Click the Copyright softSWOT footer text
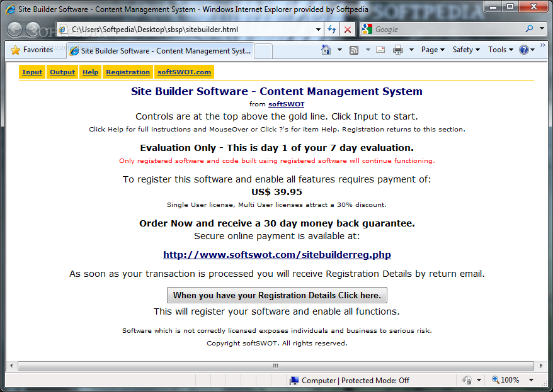Viewport: 553px width, 392px height. coord(277,344)
